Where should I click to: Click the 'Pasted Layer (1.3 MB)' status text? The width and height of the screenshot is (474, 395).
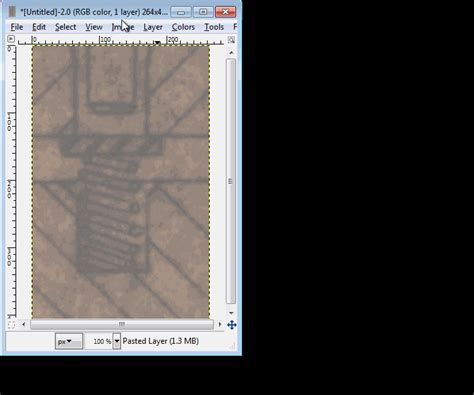click(x=161, y=341)
